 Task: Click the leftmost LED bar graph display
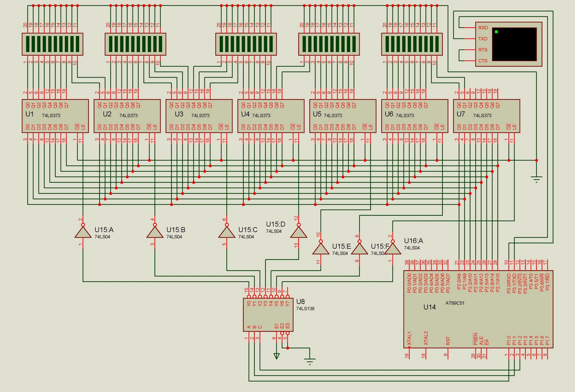tap(52, 44)
